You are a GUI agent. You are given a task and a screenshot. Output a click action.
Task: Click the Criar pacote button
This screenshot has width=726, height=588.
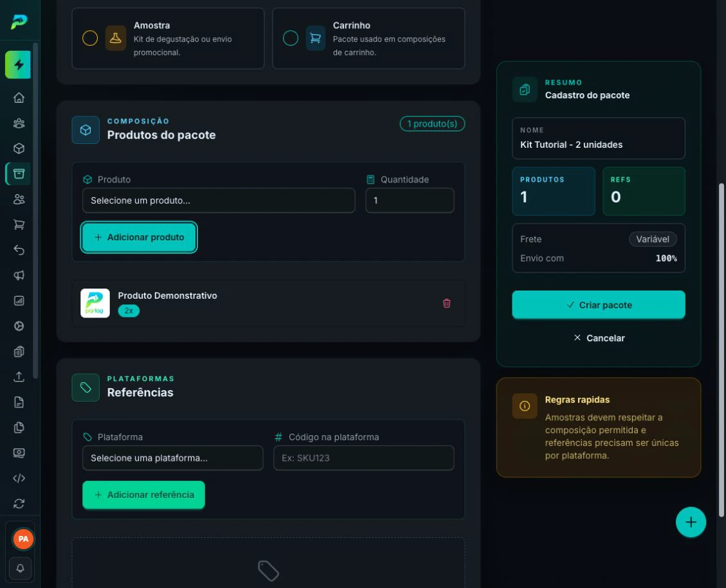(598, 305)
